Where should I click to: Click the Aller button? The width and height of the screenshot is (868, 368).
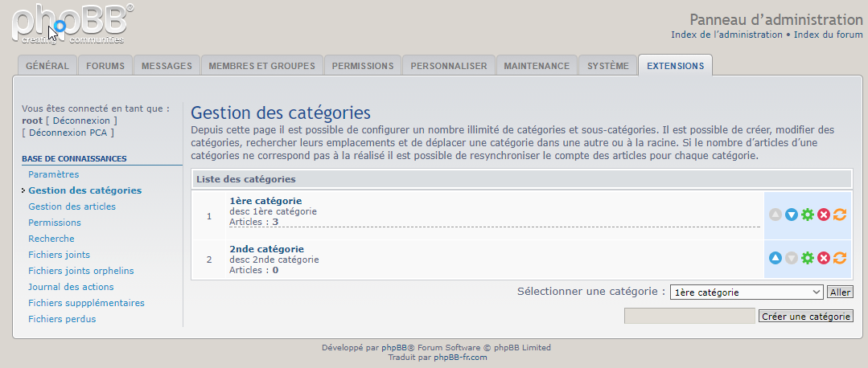[840, 292]
